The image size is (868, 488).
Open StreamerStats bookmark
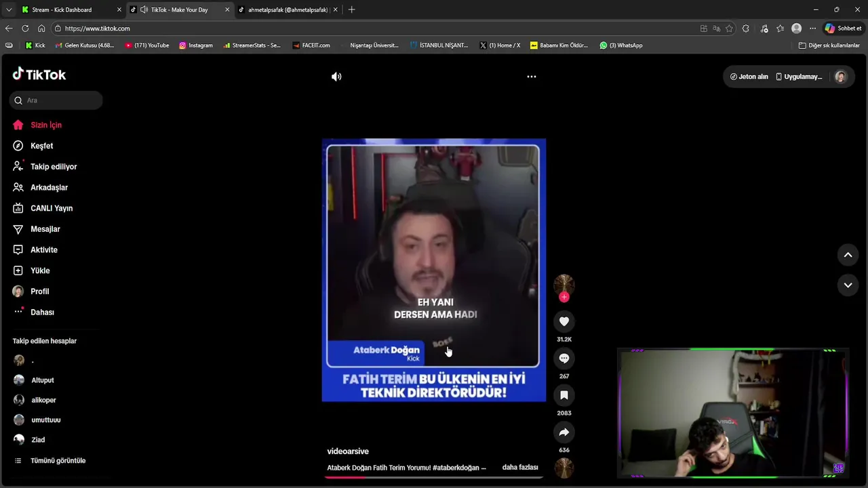[252, 45]
